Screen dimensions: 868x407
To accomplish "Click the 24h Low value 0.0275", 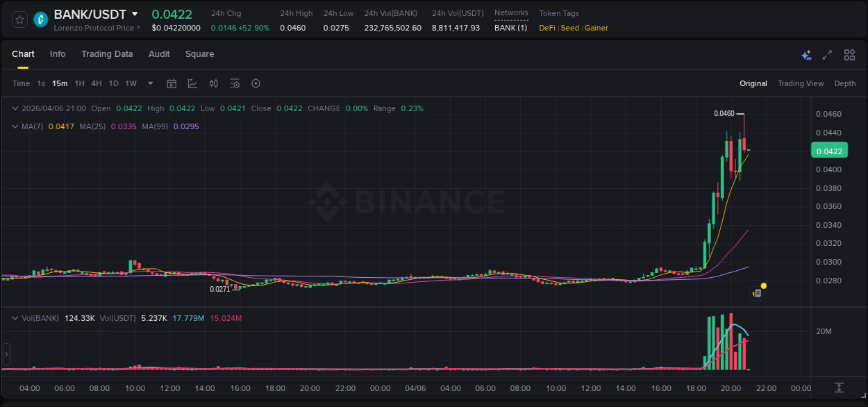I will [336, 28].
